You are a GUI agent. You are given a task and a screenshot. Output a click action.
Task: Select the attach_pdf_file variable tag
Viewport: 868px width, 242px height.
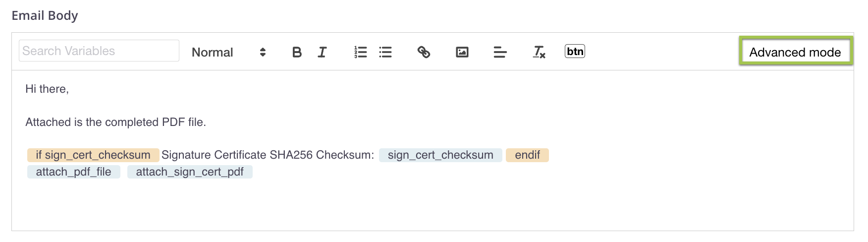[x=73, y=172]
